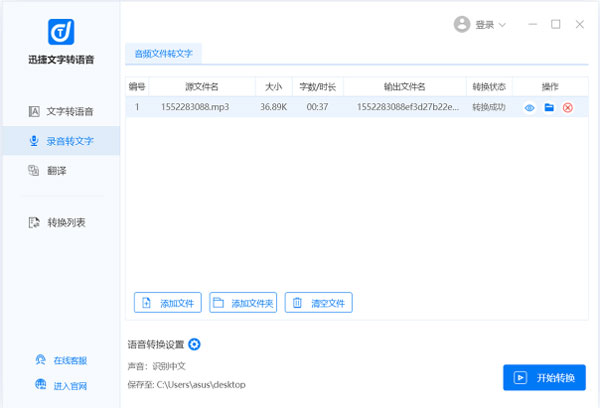Image resolution: width=600 pixels, height=408 pixels.
Task: Open output folder icon for 1552283088.mp3
Action: click(549, 107)
